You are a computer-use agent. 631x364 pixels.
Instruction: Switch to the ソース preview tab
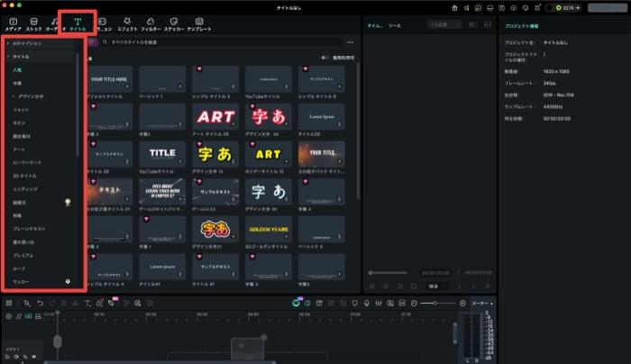(395, 26)
